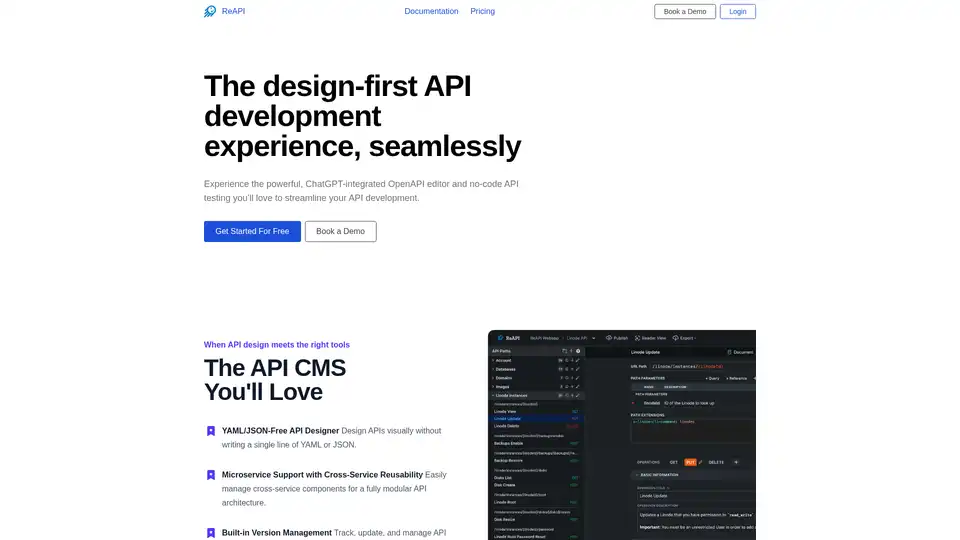Open the Pricing page link
Viewport: 960px width, 540px height.
tap(482, 12)
